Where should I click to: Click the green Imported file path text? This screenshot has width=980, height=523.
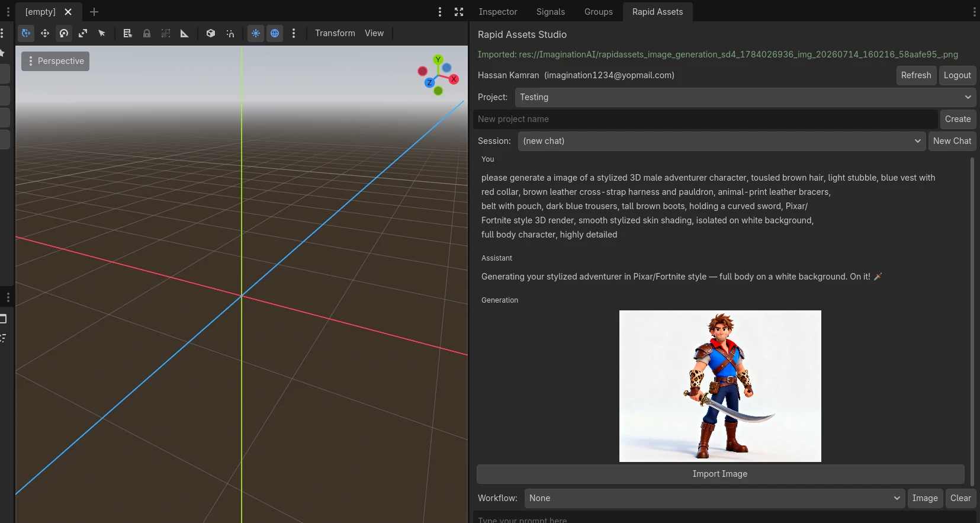pos(718,54)
